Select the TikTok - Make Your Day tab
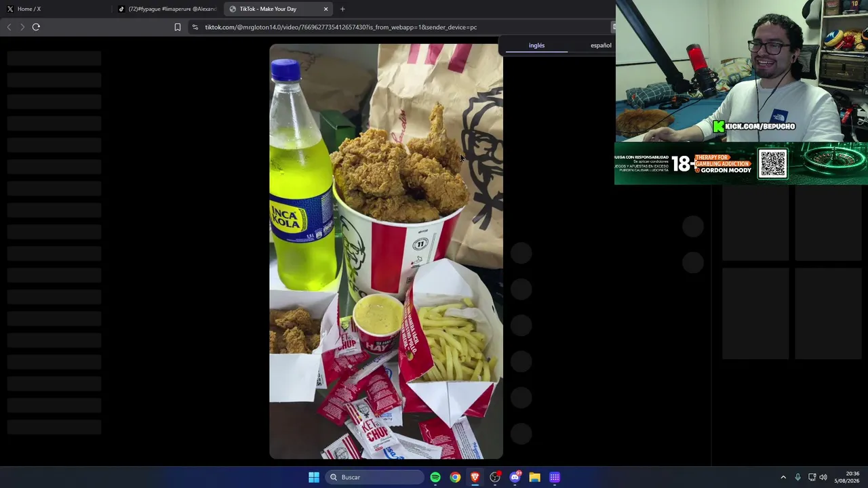The image size is (868, 488). [278, 9]
